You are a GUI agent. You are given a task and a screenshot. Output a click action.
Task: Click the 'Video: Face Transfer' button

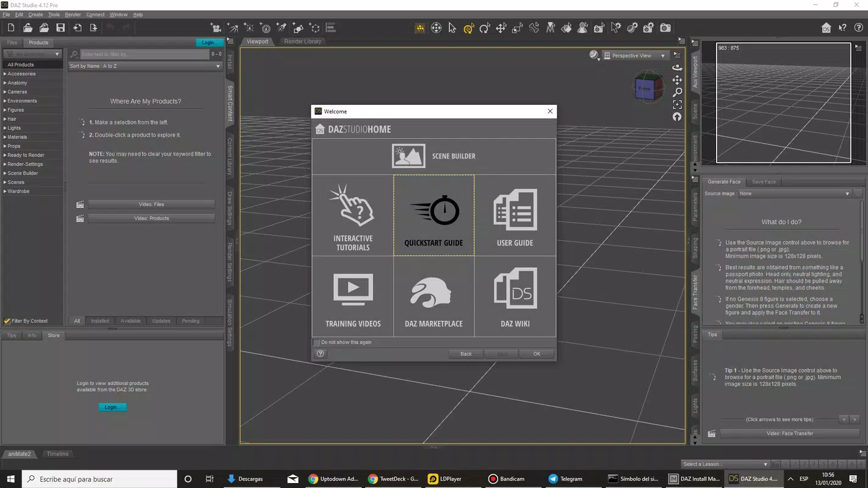pyautogui.click(x=790, y=434)
